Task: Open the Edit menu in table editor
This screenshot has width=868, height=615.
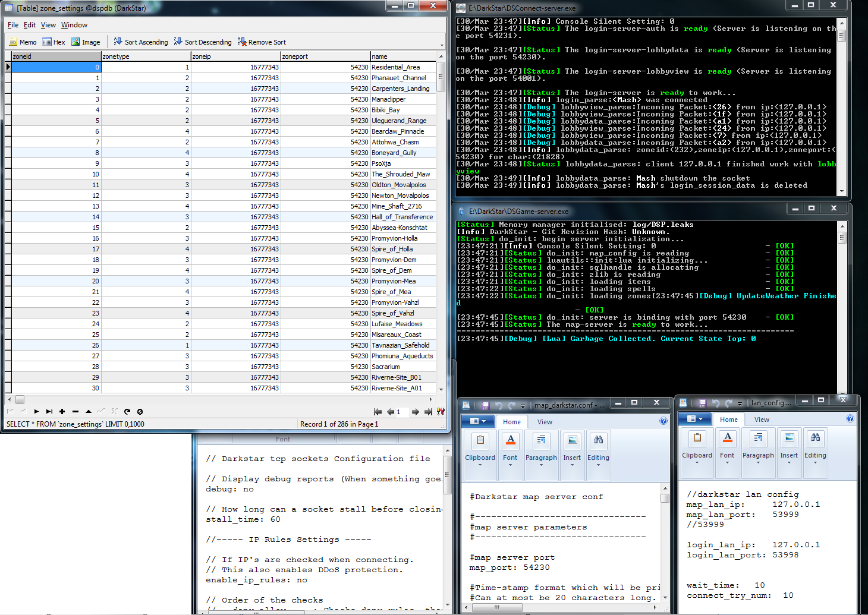Action: [30, 25]
